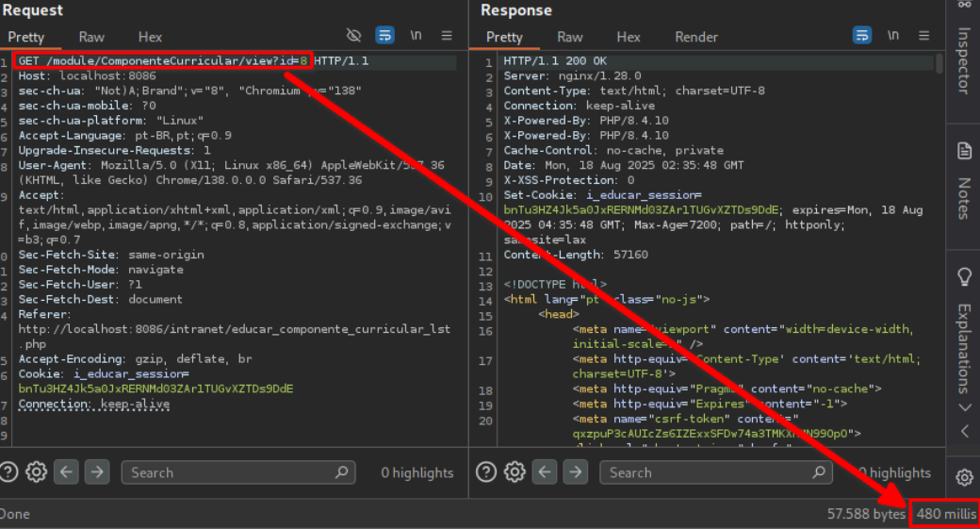Open the Response panel hamburger menu
The width and height of the screenshot is (980, 529).
point(923,36)
